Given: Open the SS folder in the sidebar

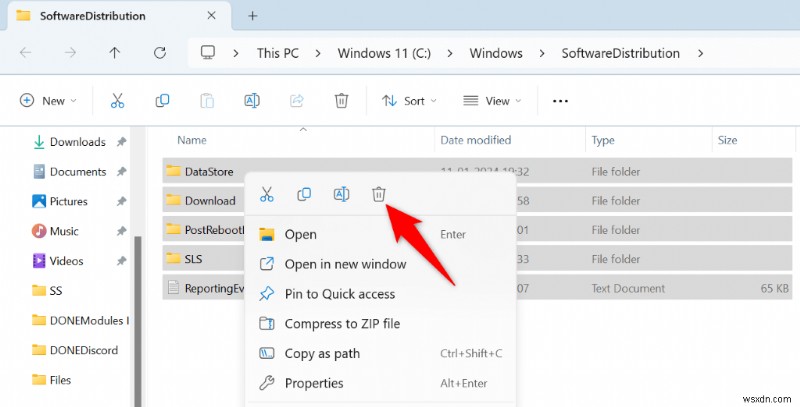Looking at the screenshot, I should [47, 291].
